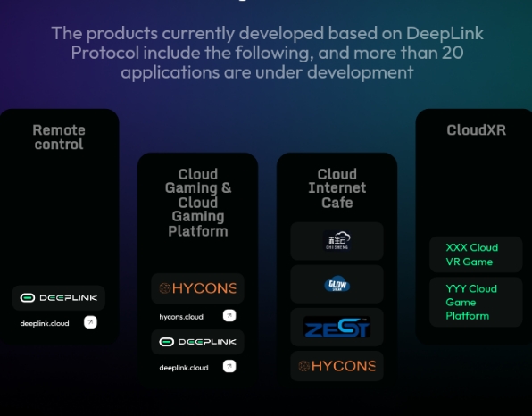Click the Hycons logo in Cloud Gaming card

[197, 288]
